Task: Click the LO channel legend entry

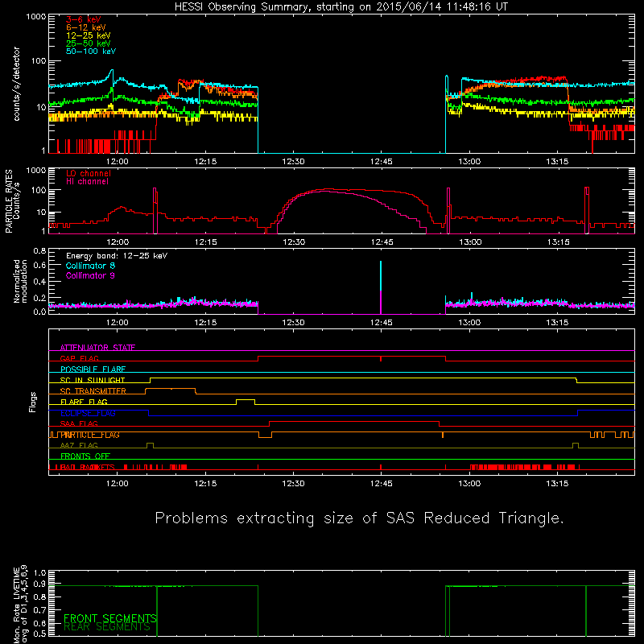Action: pos(89,173)
